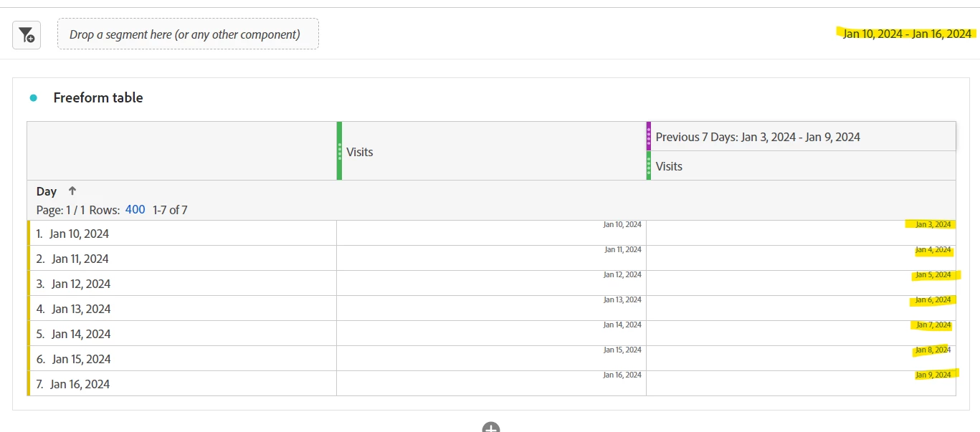Select the Freeform table title
This screenshot has height=432, width=980.
(98, 98)
